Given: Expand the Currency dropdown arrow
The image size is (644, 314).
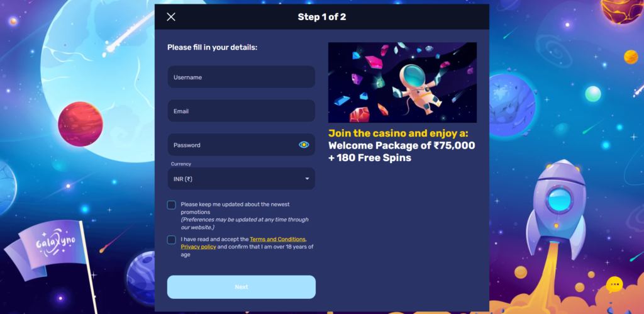Looking at the screenshot, I should click(x=307, y=179).
